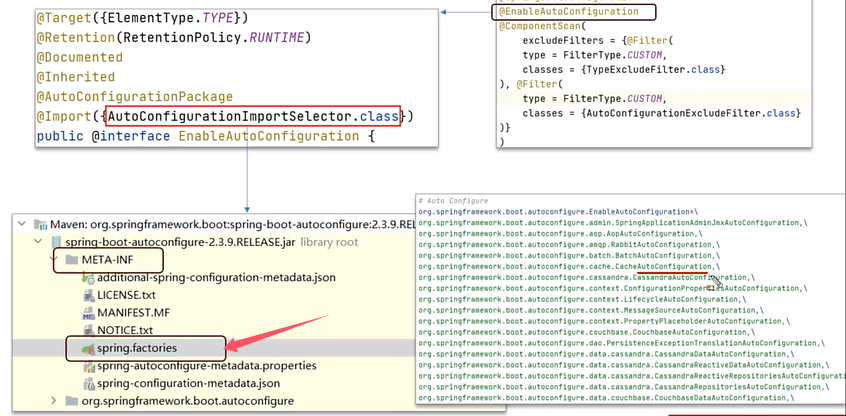Click the spring-autoconfigure-metadata.properties file icon
This screenshot has width=846, height=416.
click(88, 366)
